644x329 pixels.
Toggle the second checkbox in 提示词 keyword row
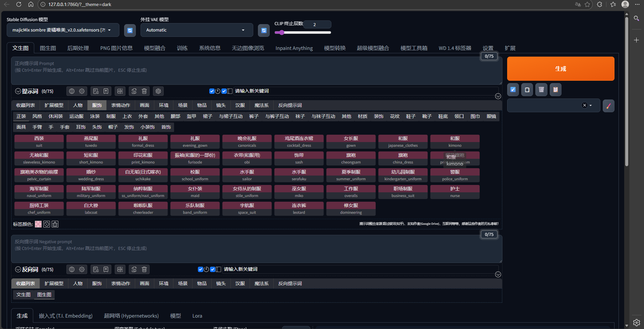[224, 91]
